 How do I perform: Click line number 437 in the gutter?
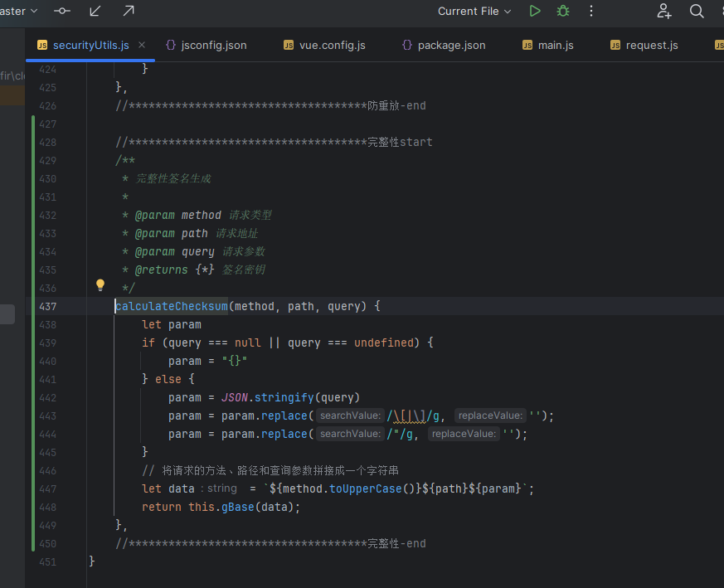coord(47,307)
